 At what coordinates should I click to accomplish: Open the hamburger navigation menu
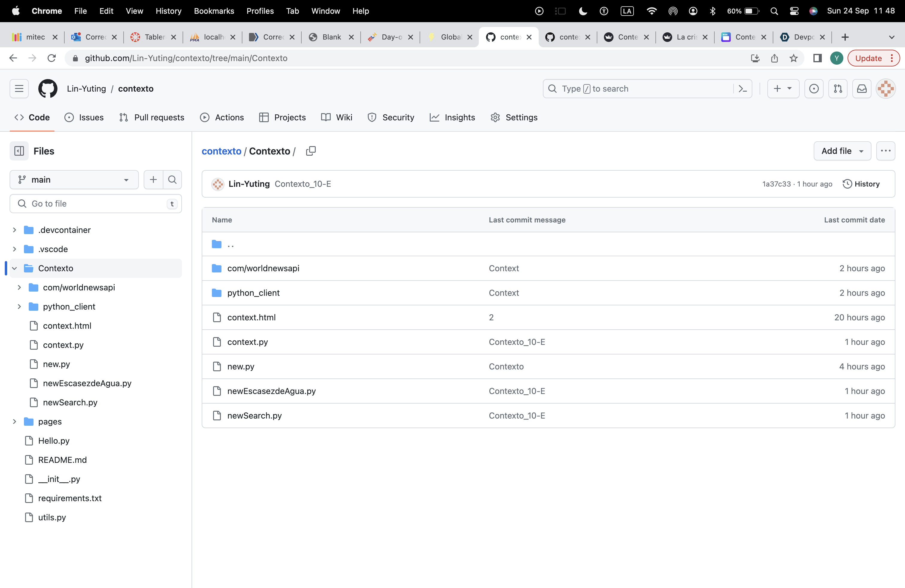point(19,89)
